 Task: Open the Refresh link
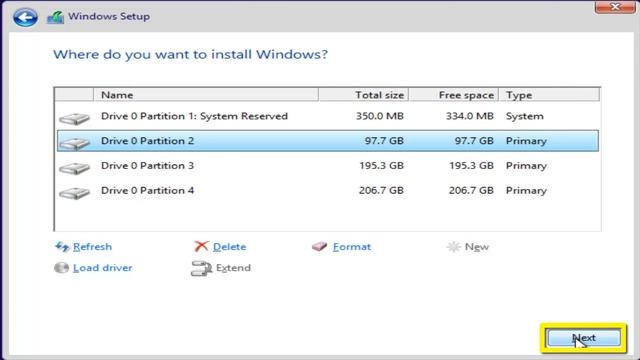coord(92,247)
